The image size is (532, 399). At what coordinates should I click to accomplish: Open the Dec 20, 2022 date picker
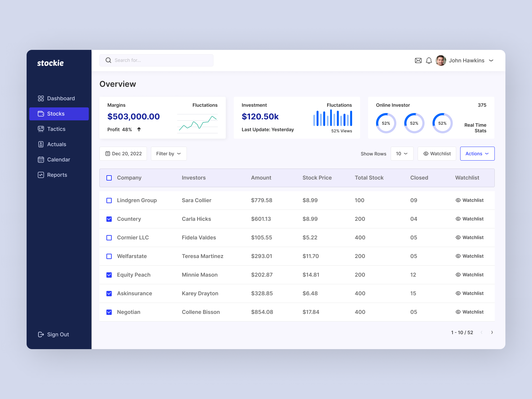point(123,154)
